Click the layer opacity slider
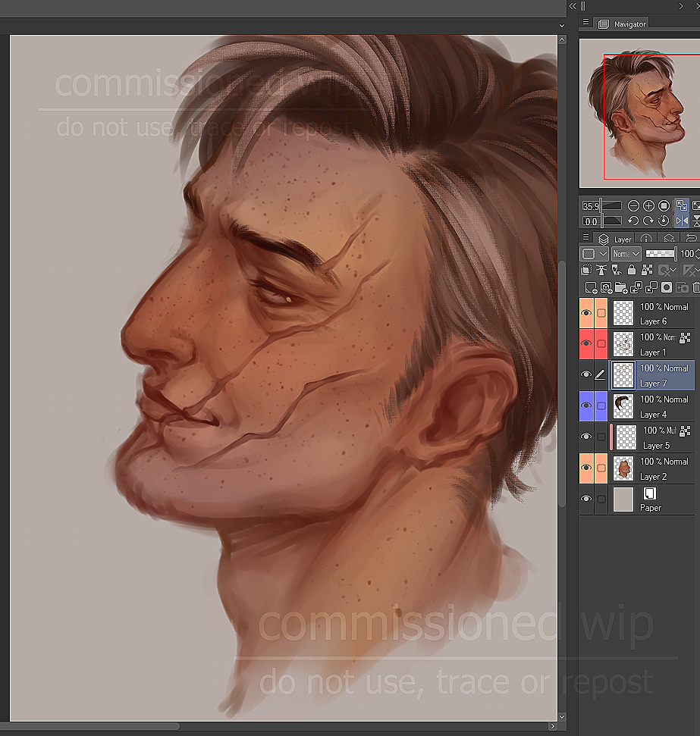This screenshot has height=736, width=700. (659, 254)
